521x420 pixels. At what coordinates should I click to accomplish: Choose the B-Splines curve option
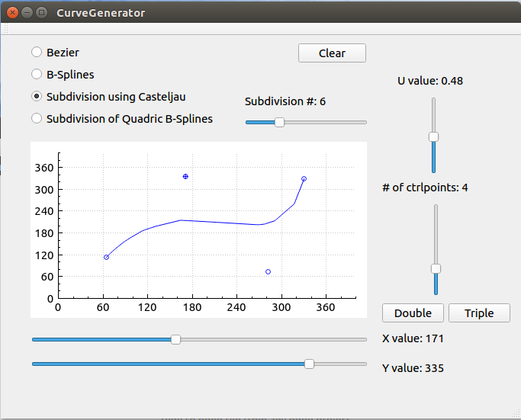(x=37, y=75)
